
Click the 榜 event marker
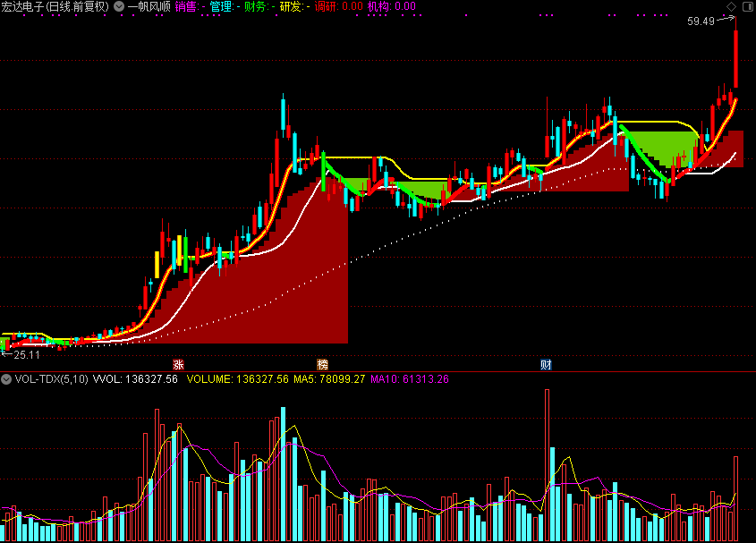(322, 365)
